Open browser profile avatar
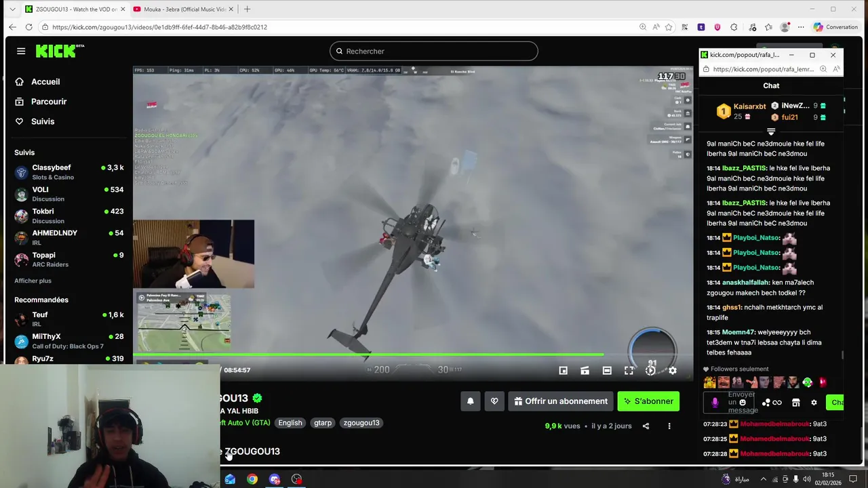868x488 pixels. tap(785, 27)
